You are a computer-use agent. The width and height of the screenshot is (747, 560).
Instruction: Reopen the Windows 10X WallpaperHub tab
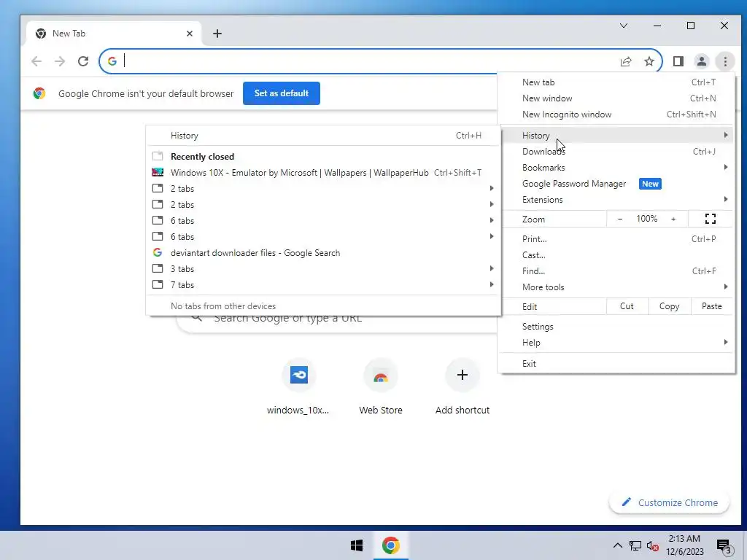323,173
